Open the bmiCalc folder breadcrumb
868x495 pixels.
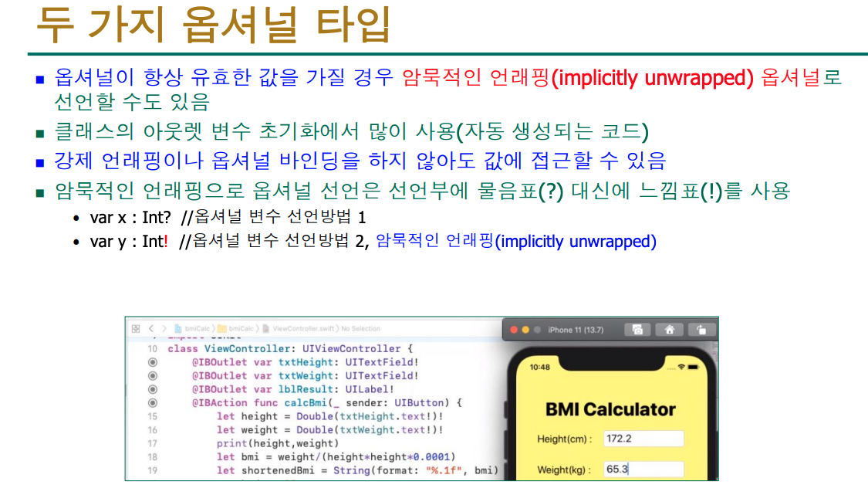(236, 329)
